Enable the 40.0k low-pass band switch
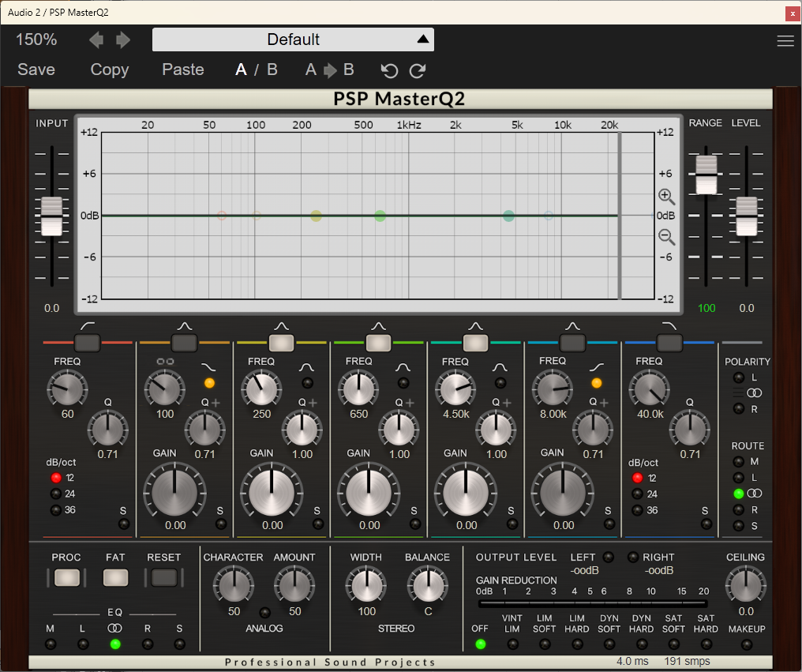The image size is (802, 672). pyautogui.click(x=669, y=343)
